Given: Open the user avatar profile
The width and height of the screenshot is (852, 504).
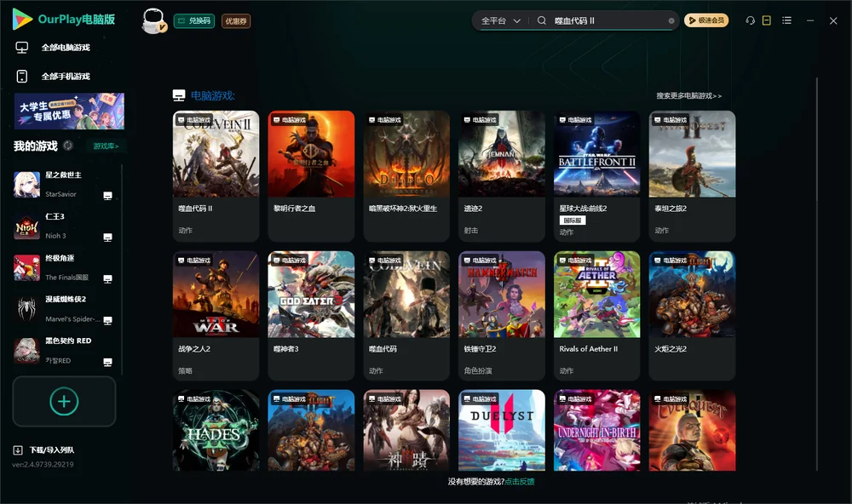Looking at the screenshot, I should [153, 21].
